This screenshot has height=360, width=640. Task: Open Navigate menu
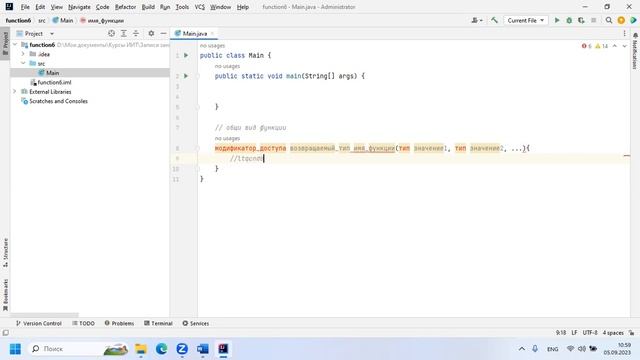[79, 7]
